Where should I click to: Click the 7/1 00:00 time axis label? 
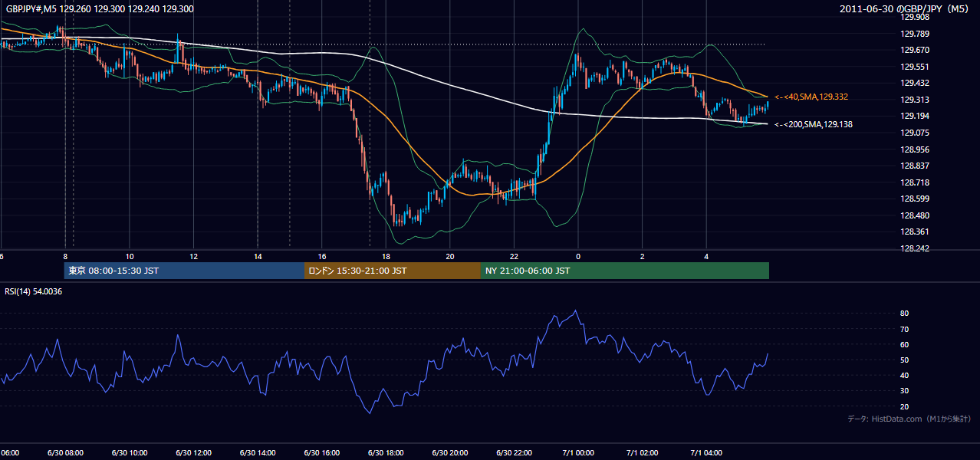pyautogui.click(x=579, y=453)
